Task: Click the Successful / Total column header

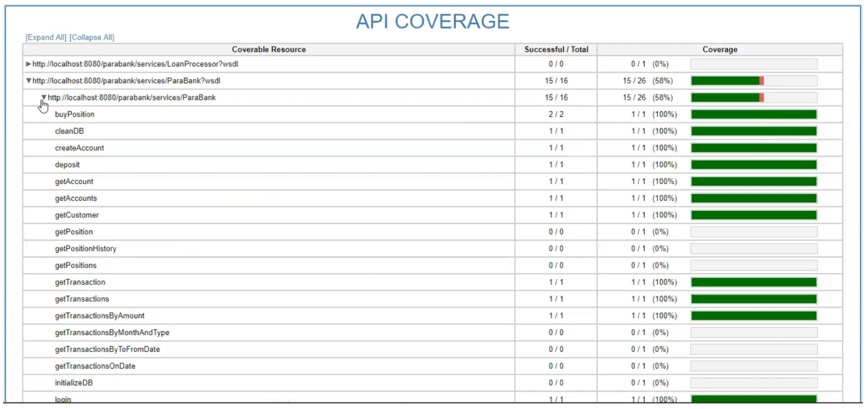Action: pos(556,49)
